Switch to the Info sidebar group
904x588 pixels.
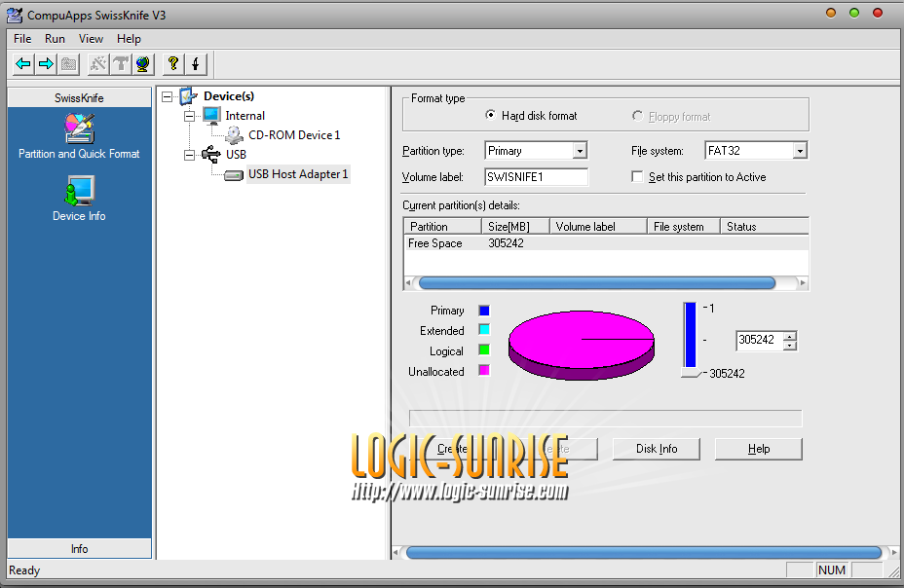(80, 548)
